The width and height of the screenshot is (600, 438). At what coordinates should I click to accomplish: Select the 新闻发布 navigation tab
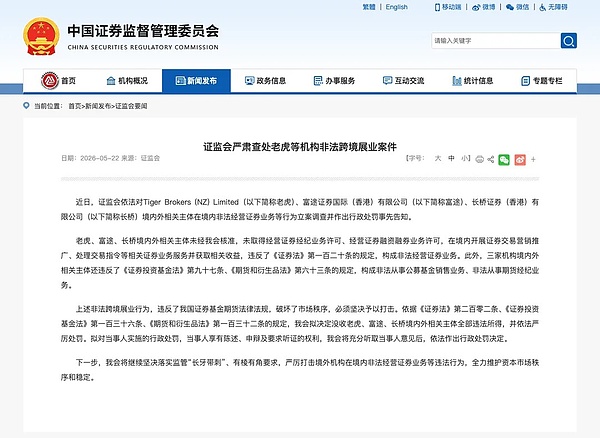pyautogui.click(x=196, y=81)
